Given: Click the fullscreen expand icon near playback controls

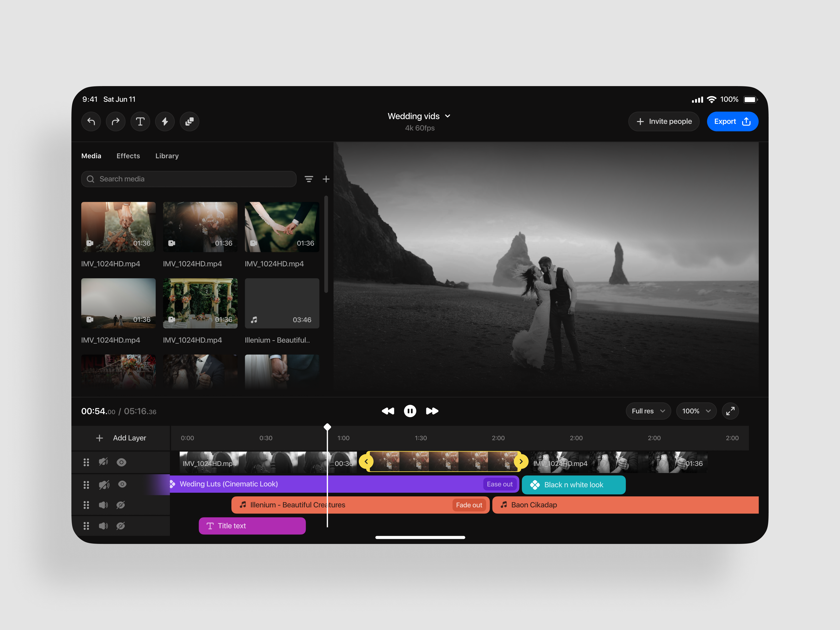Looking at the screenshot, I should [x=730, y=411].
